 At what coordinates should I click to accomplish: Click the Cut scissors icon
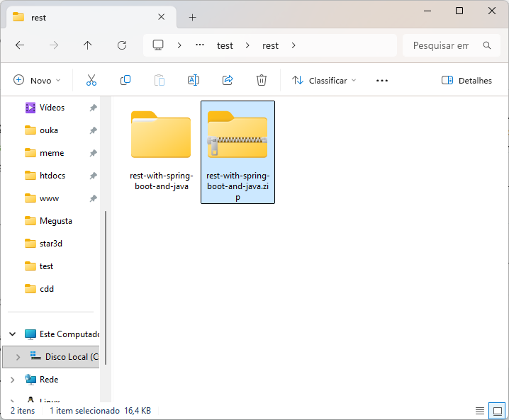tap(91, 81)
